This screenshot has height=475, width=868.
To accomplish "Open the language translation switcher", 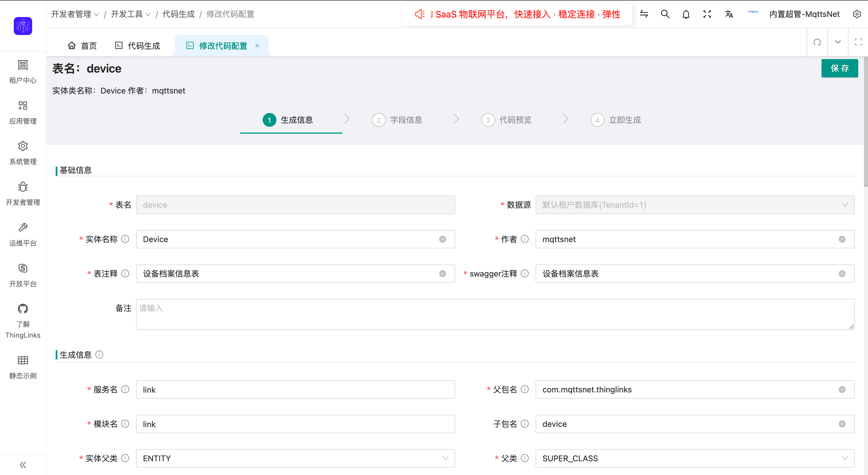I will point(729,14).
